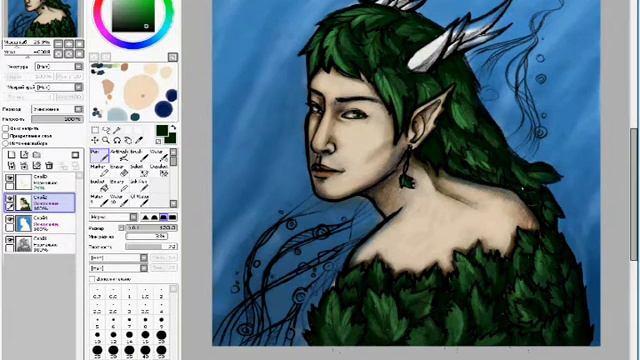Screen dimensions: 640x360
Task: Select the sharpest peaked brush edge shape
Action: click(145, 217)
